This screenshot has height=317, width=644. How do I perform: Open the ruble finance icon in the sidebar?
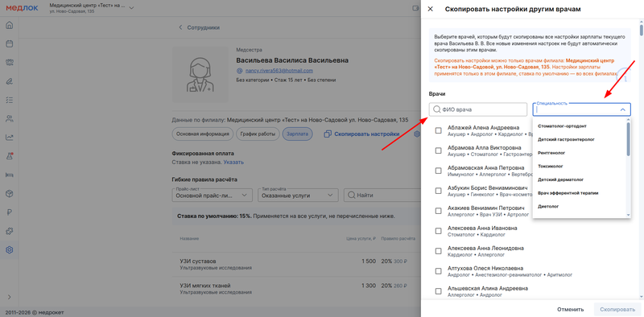(10, 212)
